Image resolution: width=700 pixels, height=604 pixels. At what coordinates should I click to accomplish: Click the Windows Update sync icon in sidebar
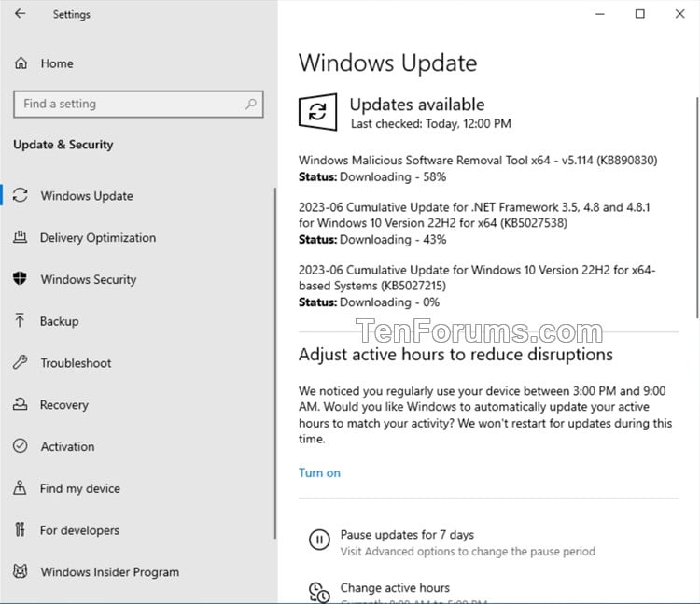[21, 195]
